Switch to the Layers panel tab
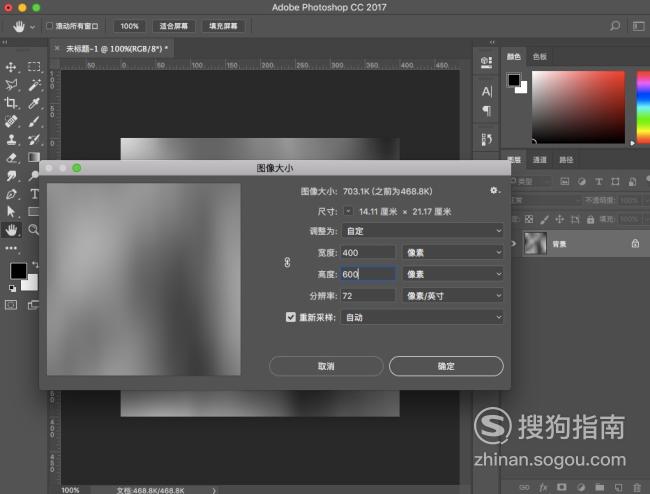This screenshot has width=650, height=494. [x=514, y=160]
